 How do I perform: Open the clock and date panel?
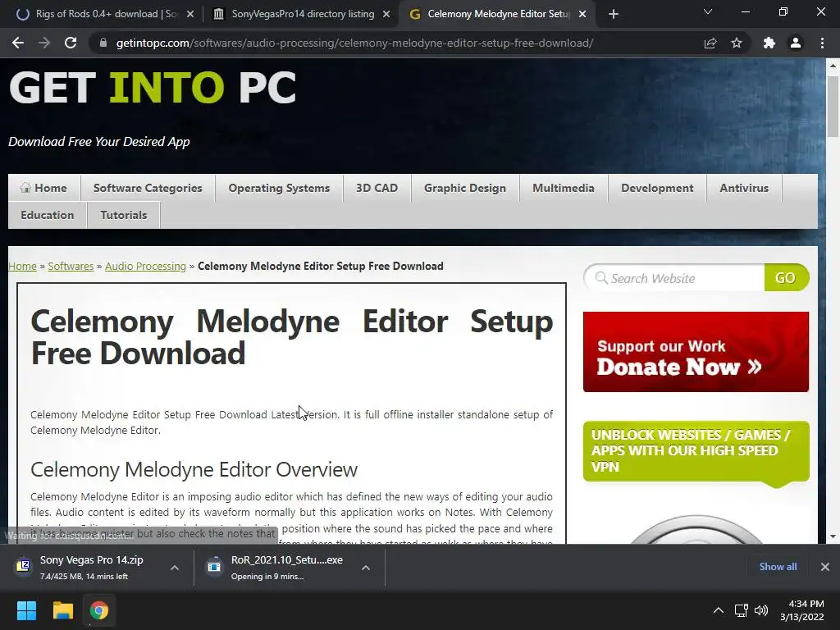(x=802, y=610)
